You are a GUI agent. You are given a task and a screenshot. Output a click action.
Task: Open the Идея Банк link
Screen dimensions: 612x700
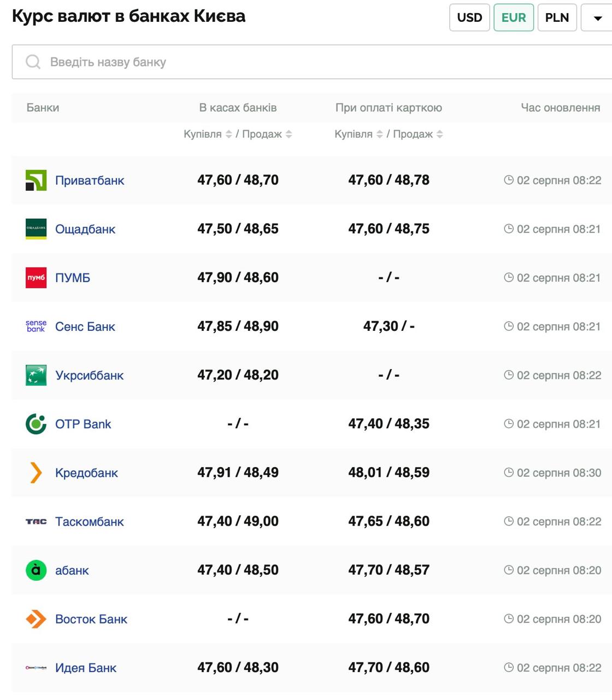click(x=86, y=668)
